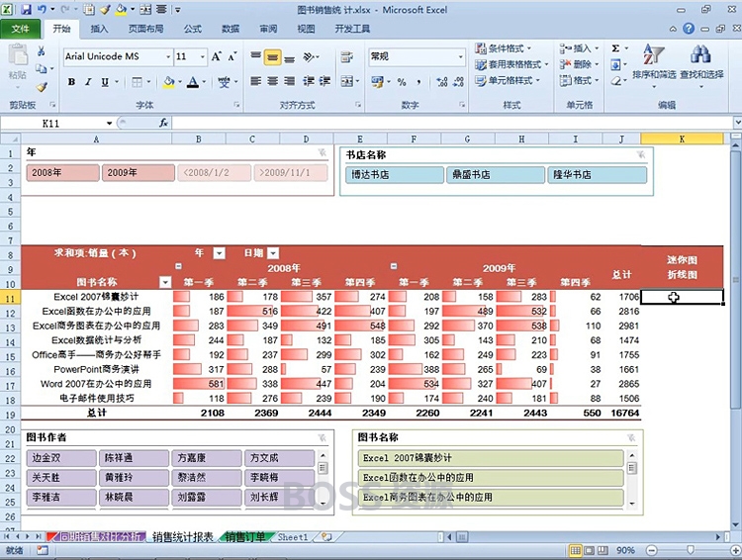Viewport: 742px width, 560px height.
Task: Click the comma style icon
Action: [x=418, y=82]
